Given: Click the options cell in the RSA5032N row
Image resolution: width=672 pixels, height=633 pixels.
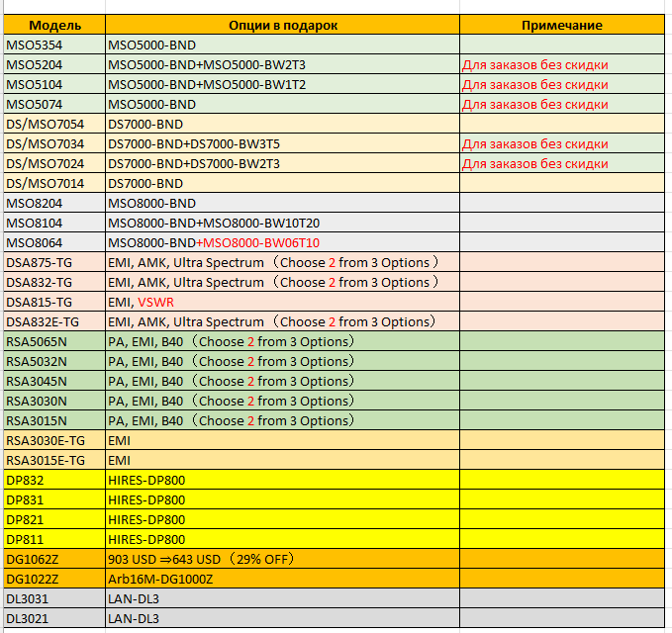Looking at the screenshot, I should [282, 361].
